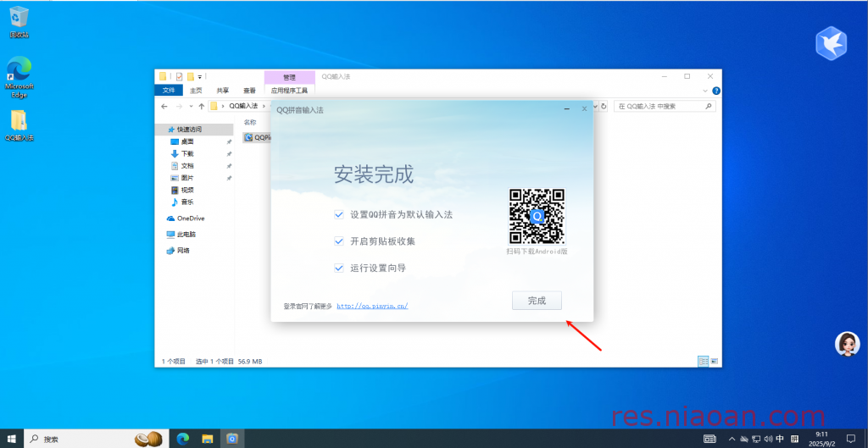The height and width of the screenshot is (448, 868).
Task: Open the qq.pinyin.cn website link
Action: 372,306
